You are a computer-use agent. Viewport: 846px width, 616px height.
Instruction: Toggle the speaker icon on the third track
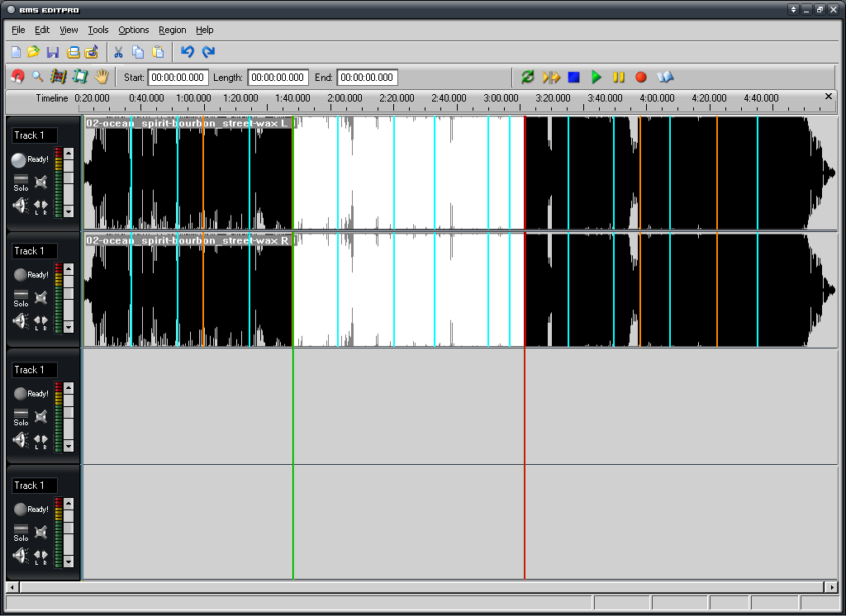(x=20, y=440)
